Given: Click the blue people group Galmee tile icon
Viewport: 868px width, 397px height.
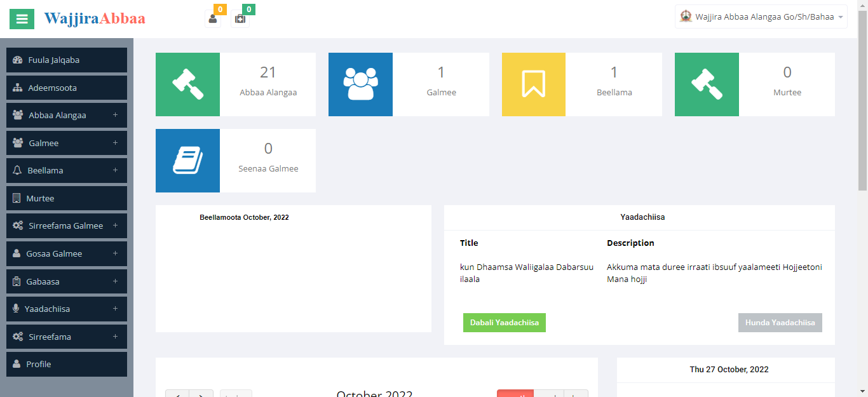Looking at the screenshot, I should click(360, 84).
